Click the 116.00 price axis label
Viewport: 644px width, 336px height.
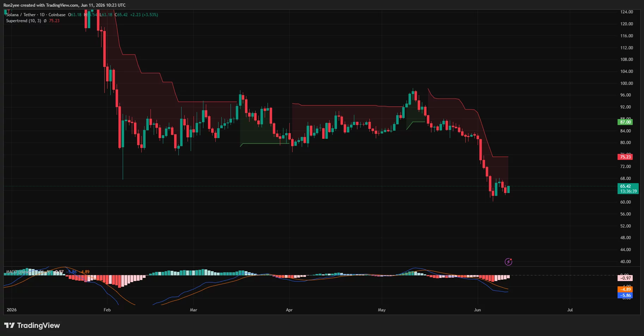pyautogui.click(x=627, y=36)
